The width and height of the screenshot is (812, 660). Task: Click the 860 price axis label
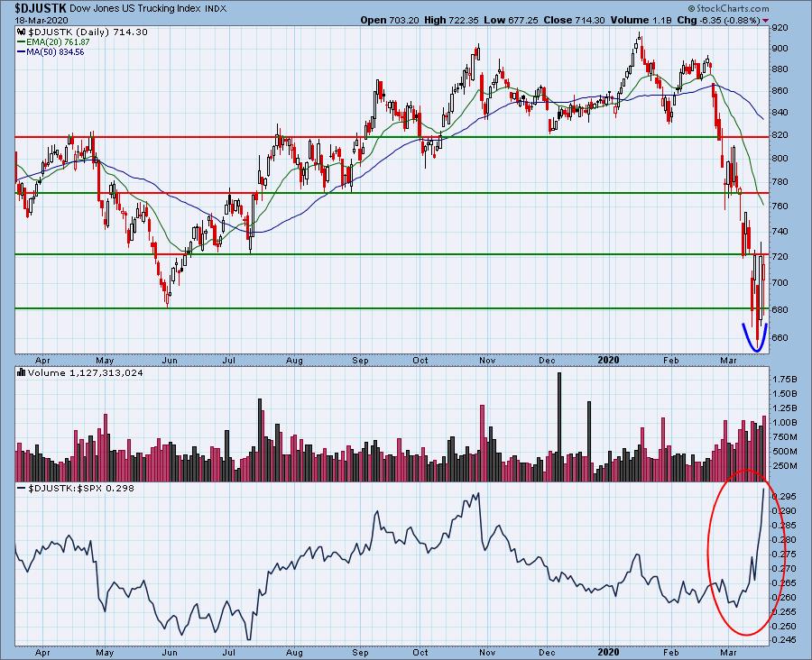click(x=780, y=90)
